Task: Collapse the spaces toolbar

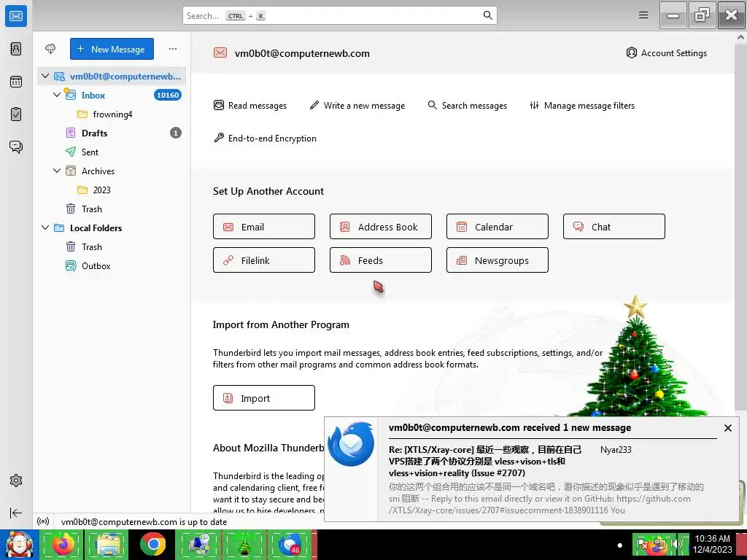Action: pyautogui.click(x=16, y=513)
